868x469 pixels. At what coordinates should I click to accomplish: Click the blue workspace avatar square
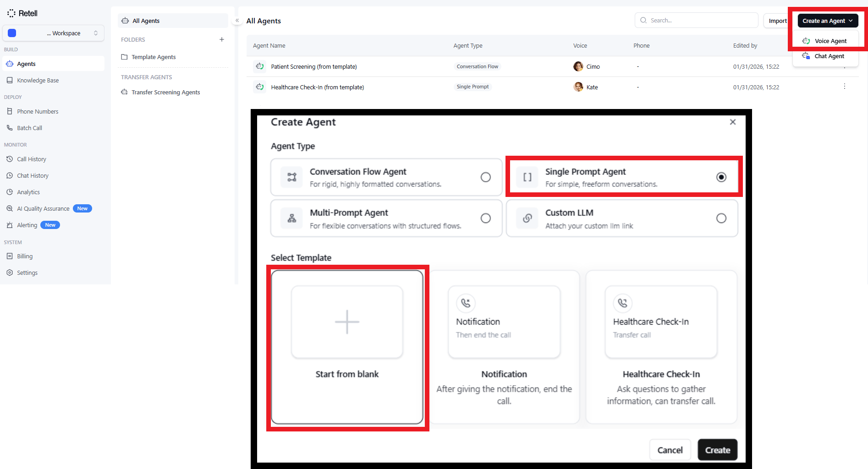coord(12,33)
